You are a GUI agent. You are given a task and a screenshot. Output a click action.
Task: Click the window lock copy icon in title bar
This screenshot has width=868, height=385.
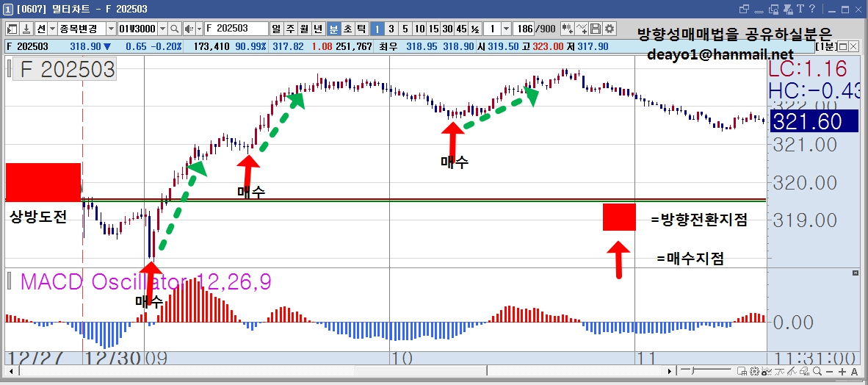coord(774,10)
